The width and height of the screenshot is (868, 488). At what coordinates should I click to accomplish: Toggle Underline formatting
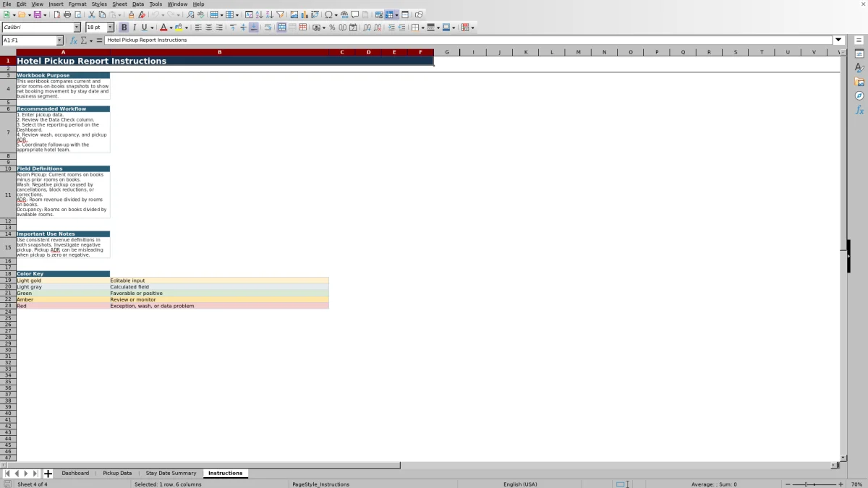pos(144,27)
